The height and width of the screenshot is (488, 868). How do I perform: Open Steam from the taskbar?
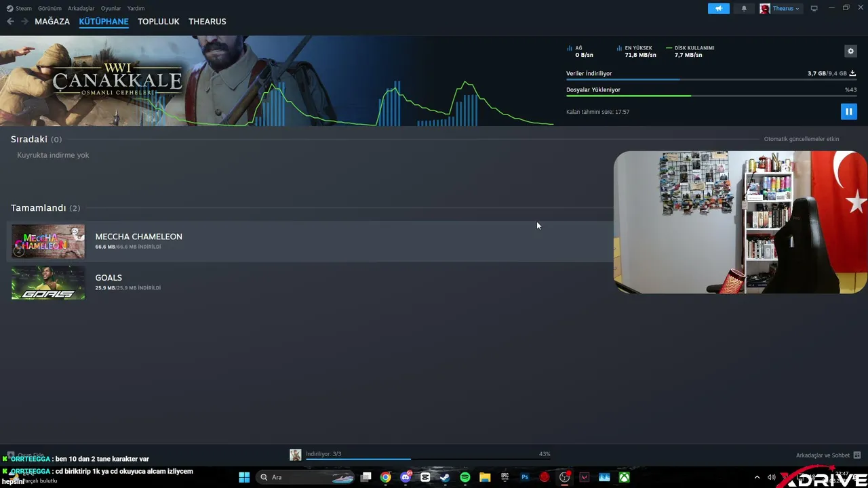coord(445,477)
